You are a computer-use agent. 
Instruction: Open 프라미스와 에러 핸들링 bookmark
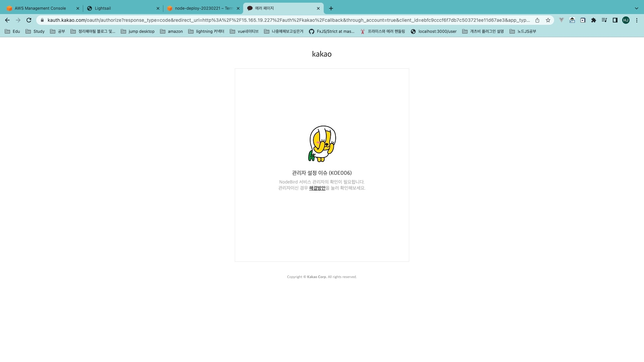click(383, 32)
